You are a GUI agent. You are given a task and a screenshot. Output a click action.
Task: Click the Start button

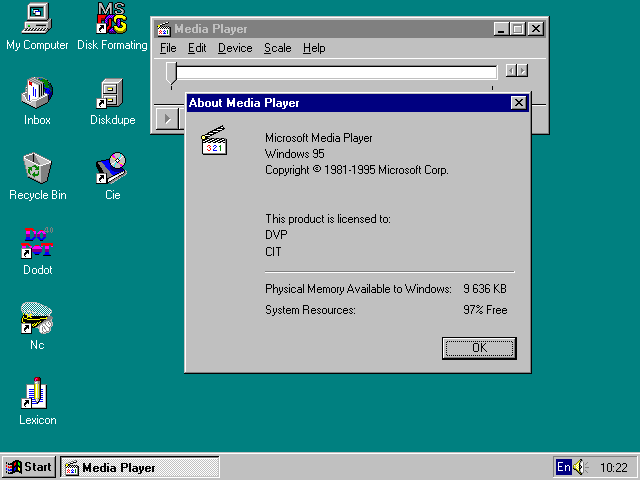click(29, 467)
